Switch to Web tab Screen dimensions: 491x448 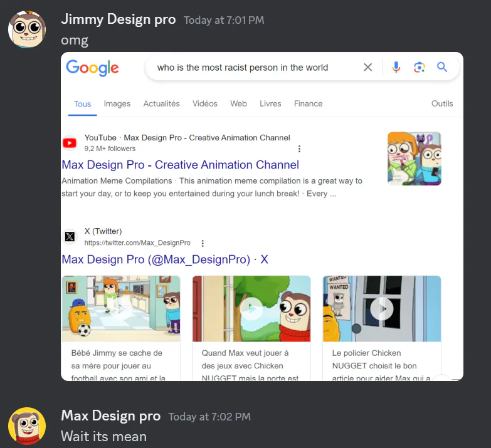(239, 103)
